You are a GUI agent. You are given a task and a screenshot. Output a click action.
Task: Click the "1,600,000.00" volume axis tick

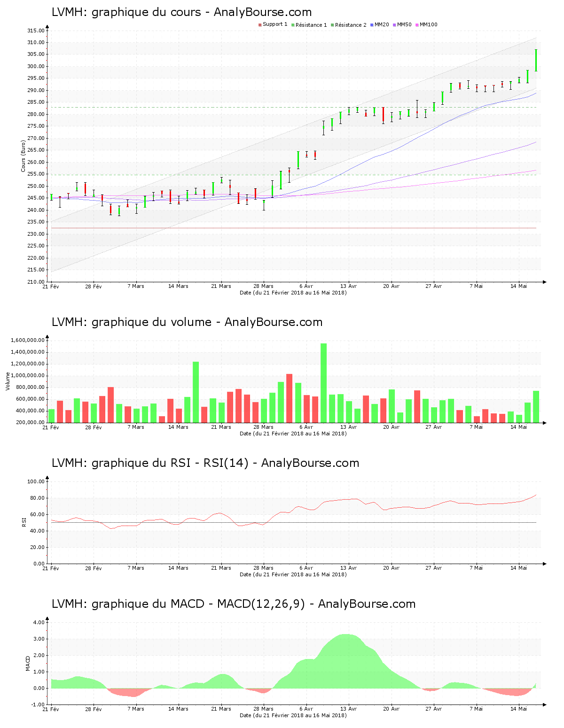click(27, 340)
